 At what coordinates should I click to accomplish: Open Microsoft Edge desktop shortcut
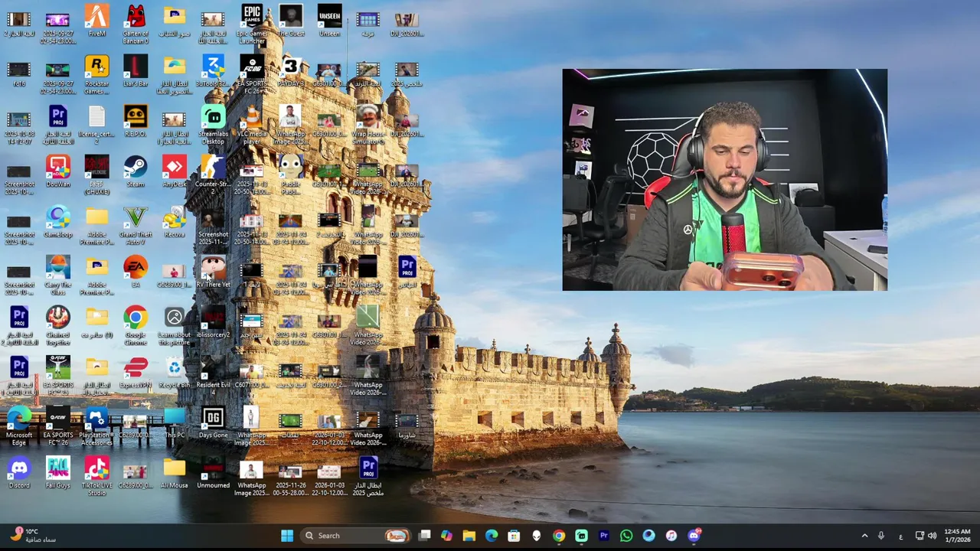tap(19, 426)
